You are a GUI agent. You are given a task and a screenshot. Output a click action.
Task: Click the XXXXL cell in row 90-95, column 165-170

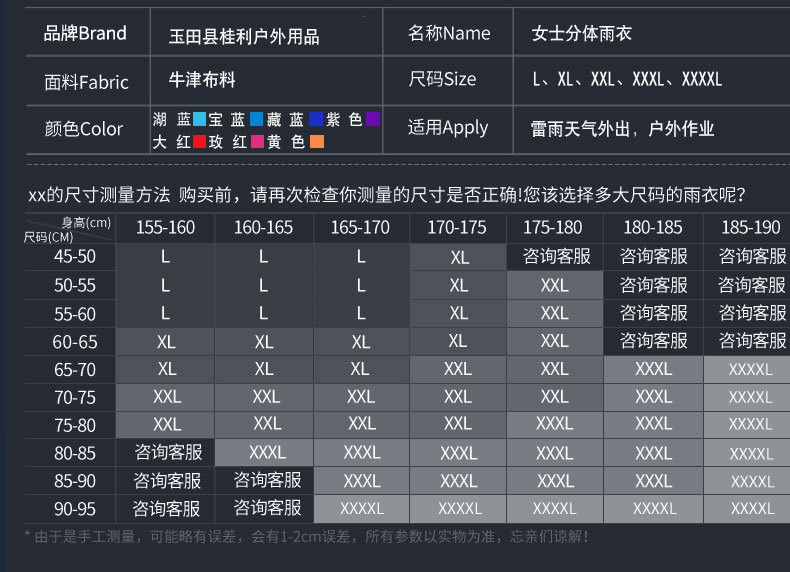362,509
